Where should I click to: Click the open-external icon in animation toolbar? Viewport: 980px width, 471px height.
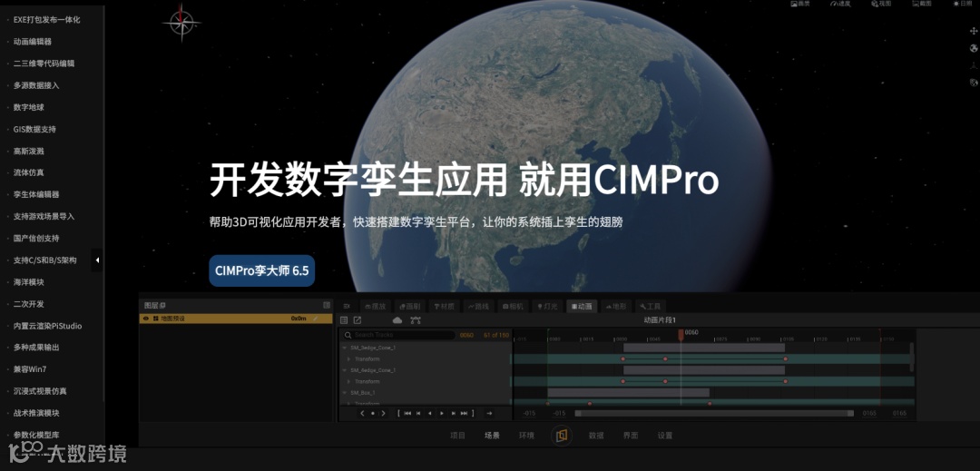click(358, 320)
